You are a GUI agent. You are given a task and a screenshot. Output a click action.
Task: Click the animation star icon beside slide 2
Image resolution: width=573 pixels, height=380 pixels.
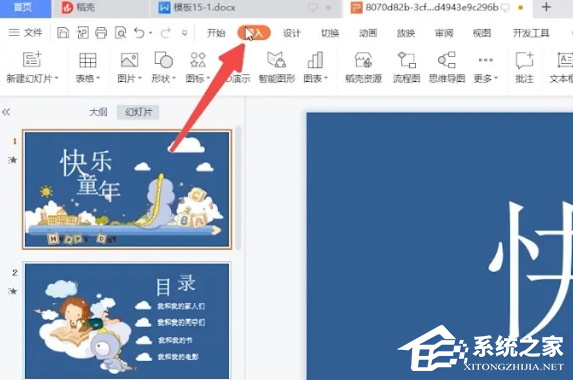(13, 291)
